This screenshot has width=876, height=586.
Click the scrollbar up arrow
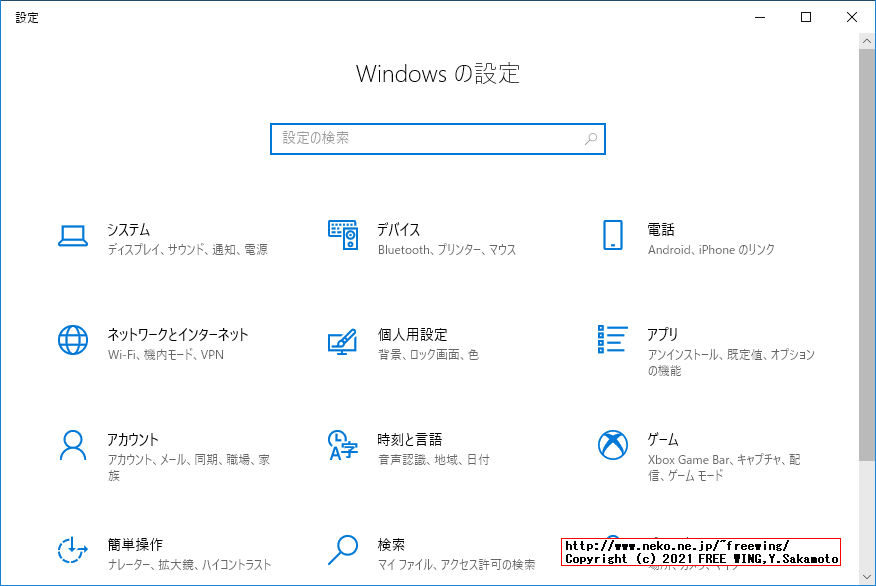point(867,40)
